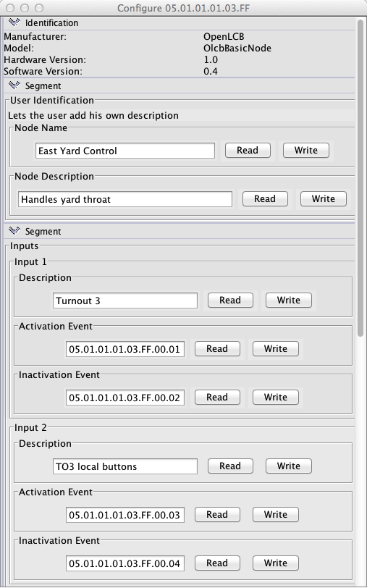Write Input 1 Activation Event
367x588 pixels.
click(276, 349)
